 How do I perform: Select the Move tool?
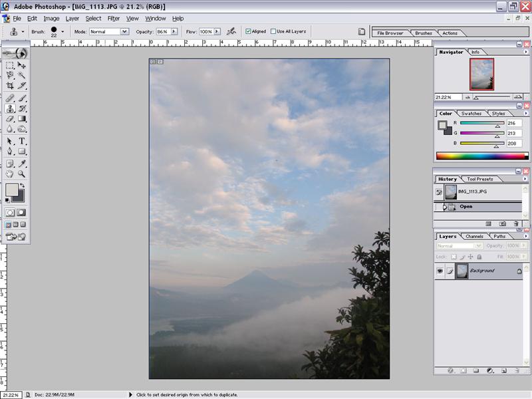click(22, 65)
